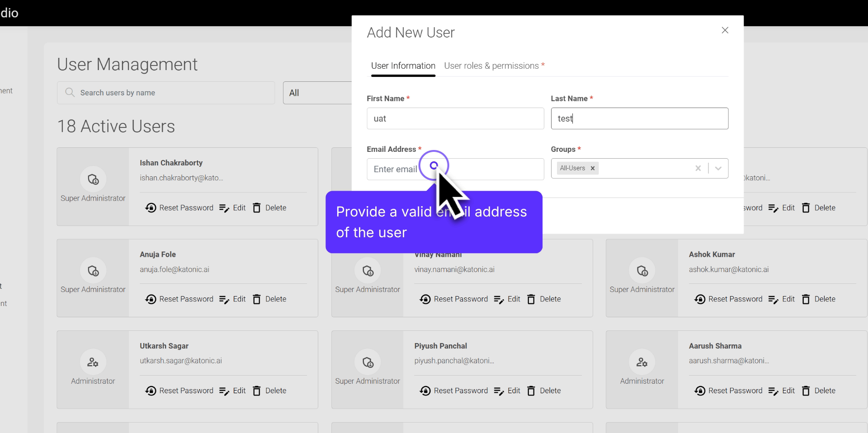Click Delete for Aarush Sharma
The width and height of the screenshot is (868, 433).
click(x=819, y=391)
